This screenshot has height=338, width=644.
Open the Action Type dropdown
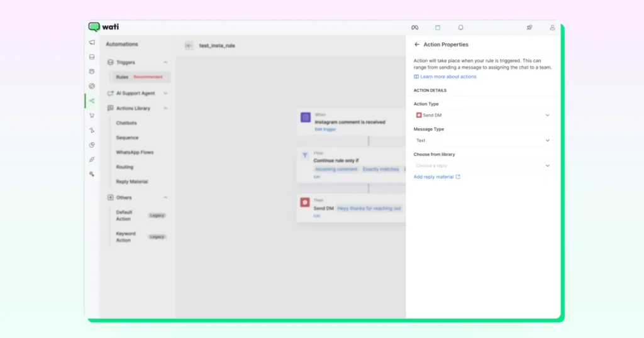point(482,115)
